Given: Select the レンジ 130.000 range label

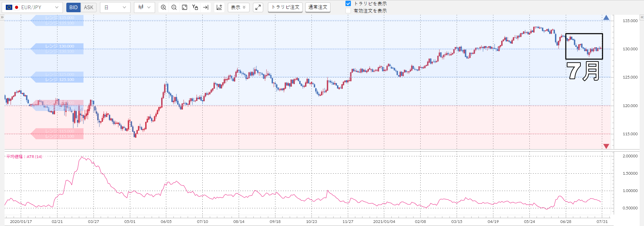Looking at the screenshot, I should pyautogui.click(x=60, y=46).
